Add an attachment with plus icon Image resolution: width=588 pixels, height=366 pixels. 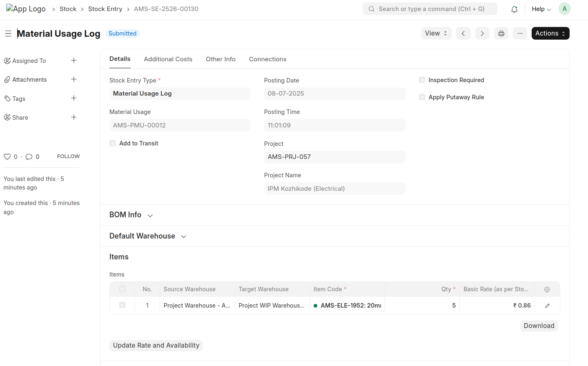(x=74, y=79)
